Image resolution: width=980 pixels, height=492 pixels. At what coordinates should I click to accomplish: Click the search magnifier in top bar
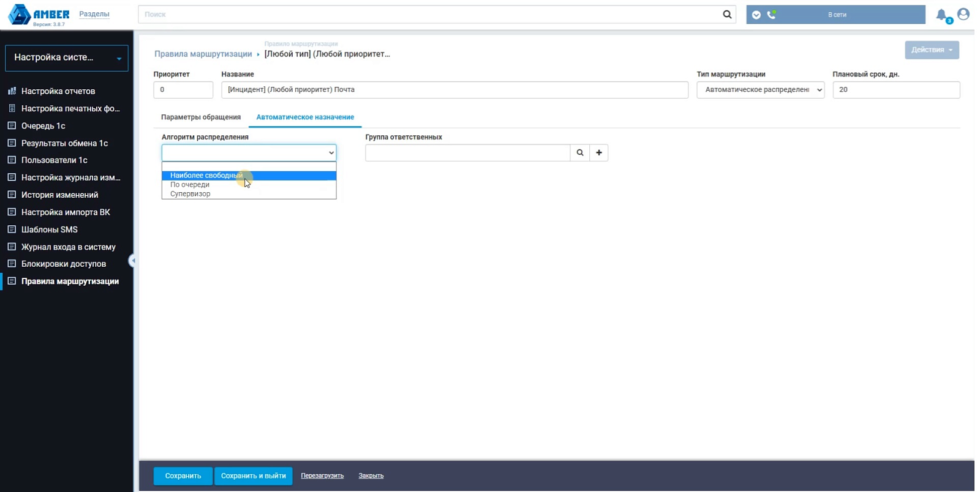pyautogui.click(x=727, y=14)
